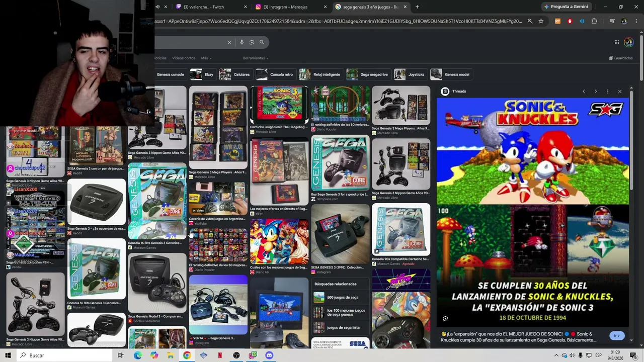Submit search with magnifying glass icon
The width and height of the screenshot is (644, 362).
(262, 42)
